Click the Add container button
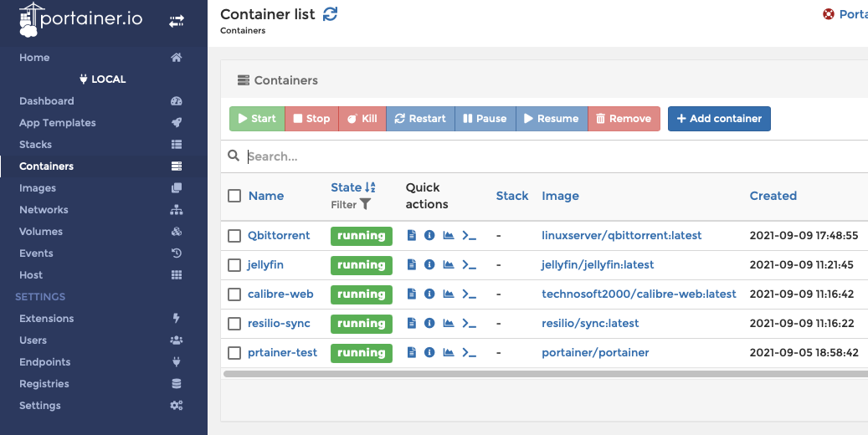The width and height of the screenshot is (868, 435). click(719, 119)
